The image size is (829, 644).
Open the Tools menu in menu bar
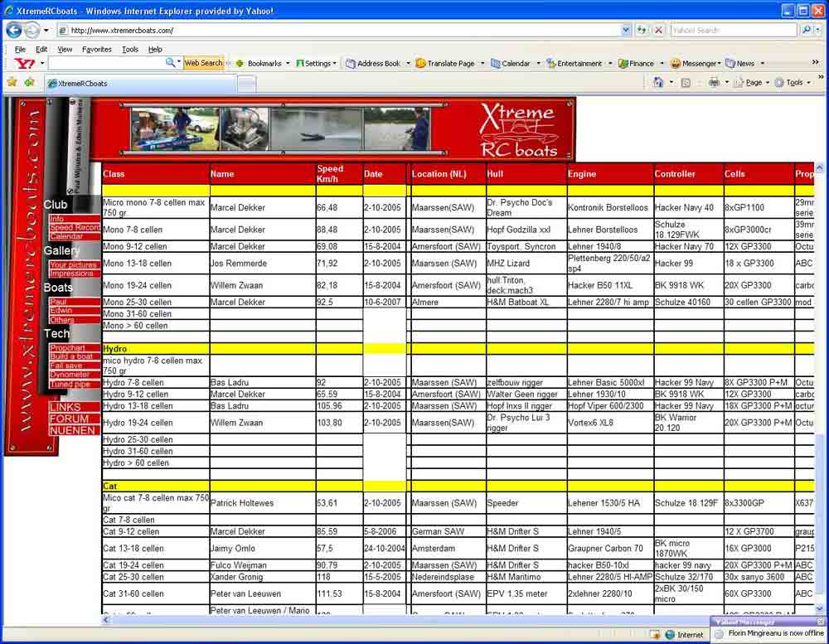click(x=129, y=49)
